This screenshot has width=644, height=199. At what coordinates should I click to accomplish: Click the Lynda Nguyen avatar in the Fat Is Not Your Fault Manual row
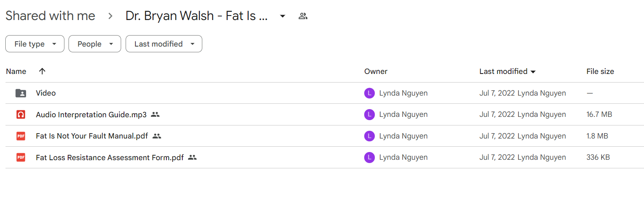370,136
